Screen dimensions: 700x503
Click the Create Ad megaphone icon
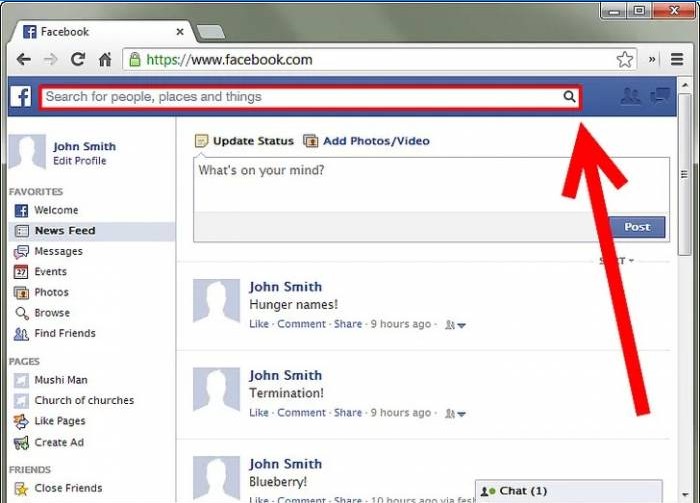tap(21, 443)
